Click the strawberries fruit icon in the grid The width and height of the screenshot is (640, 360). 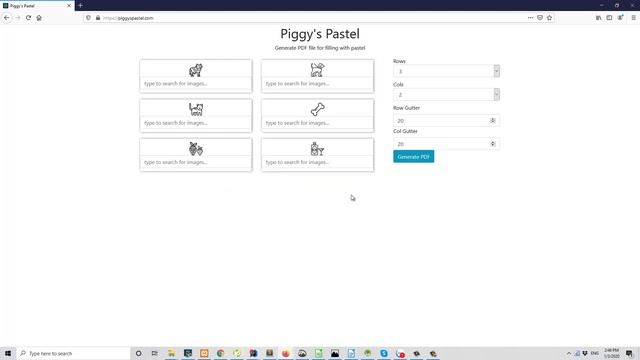click(196, 149)
